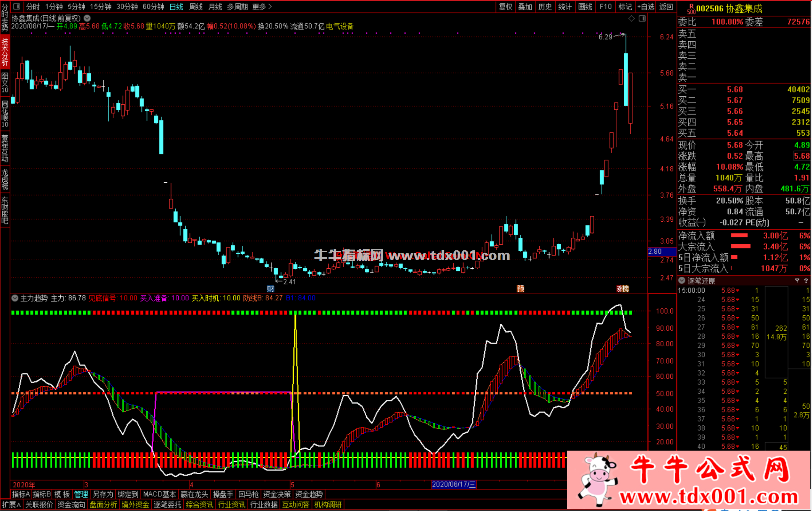Click the 2020/06/17/三 date label
Screen dimensions: 812x511
coord(454,484)
